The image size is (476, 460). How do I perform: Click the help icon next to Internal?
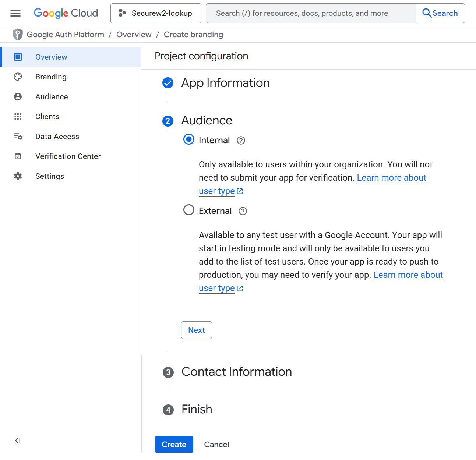tap(241, 141)
